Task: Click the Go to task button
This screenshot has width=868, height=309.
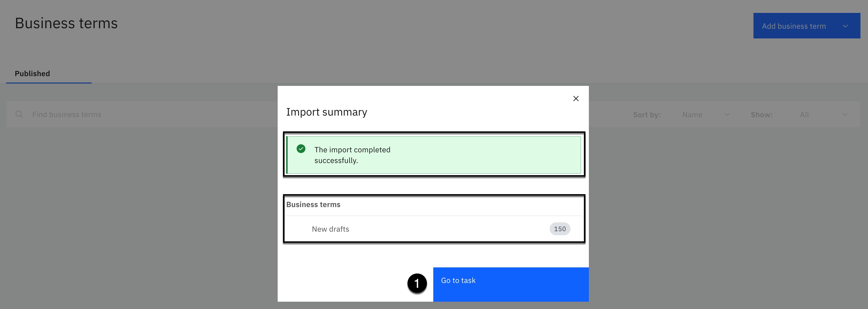Action: [511, 284]
